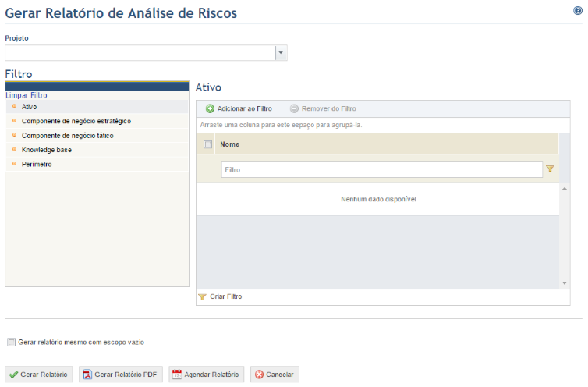Image resolution: width=588 pixels, height=387 pixels.
Task: Click the 'Nenhum dado disponível' message
Action: (x=378, y=199)
